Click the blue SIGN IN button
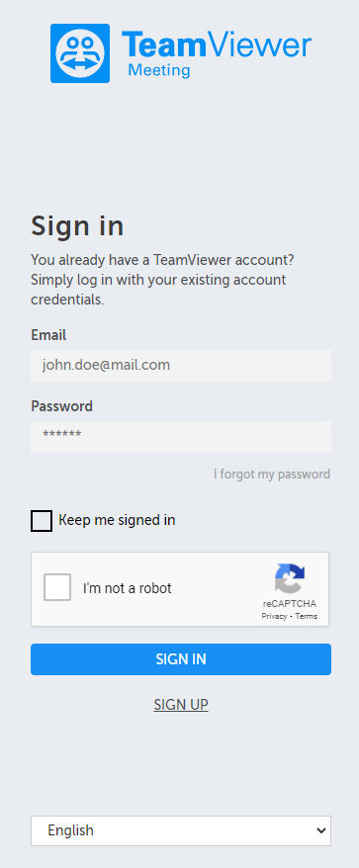This screenshot has width=359, height=868. click(x=181, y=658)
